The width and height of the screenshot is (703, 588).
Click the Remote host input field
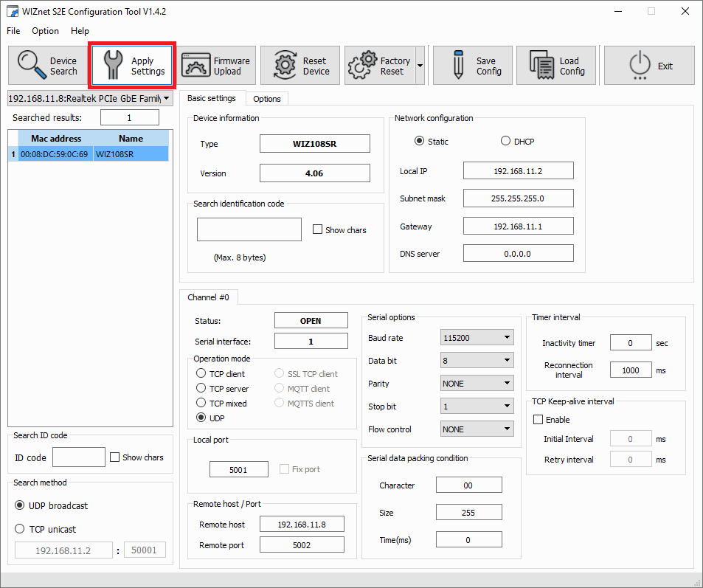tap(302, 525)
